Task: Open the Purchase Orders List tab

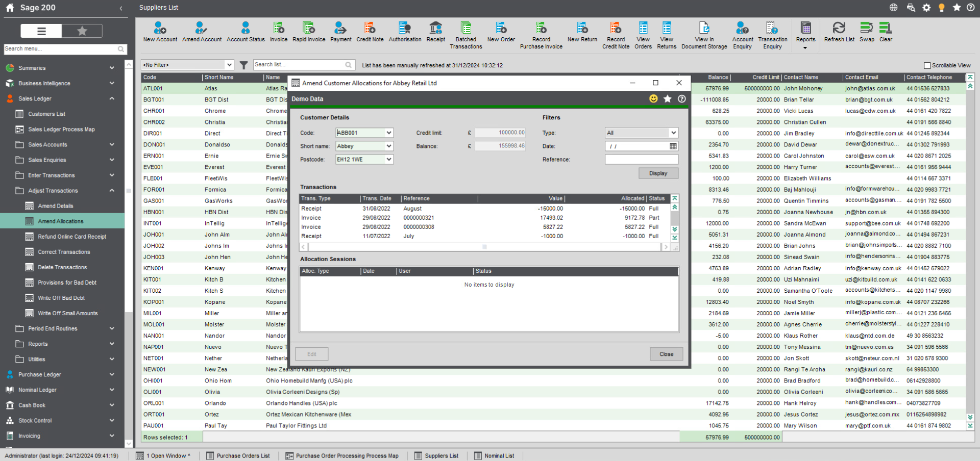Action: point(238,455)
